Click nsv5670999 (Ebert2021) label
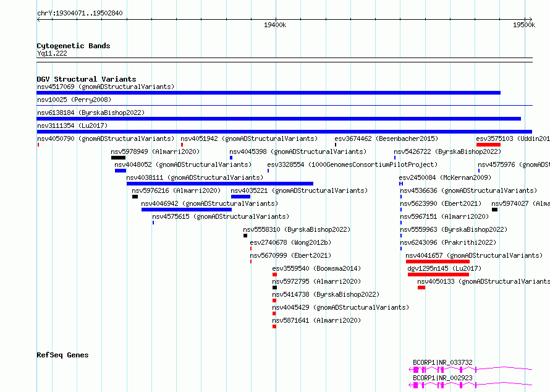 (x=290, y=255)
